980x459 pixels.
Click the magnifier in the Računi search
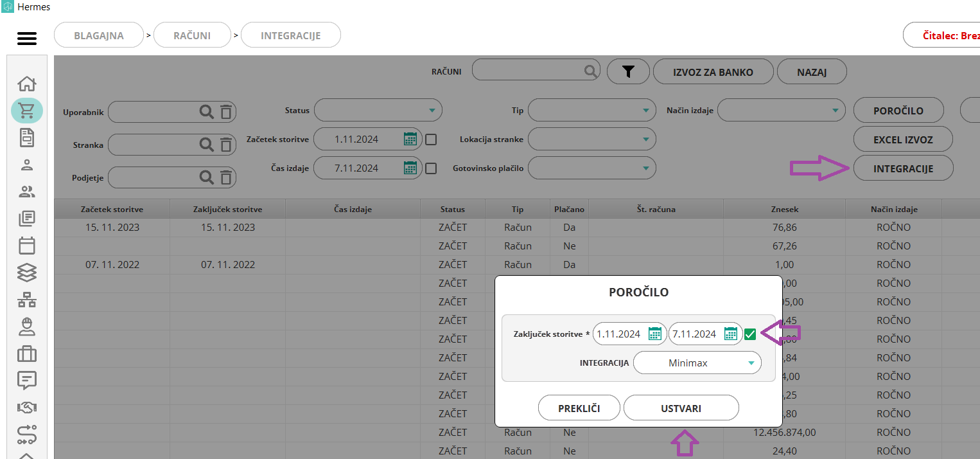(x=591, y=71)
